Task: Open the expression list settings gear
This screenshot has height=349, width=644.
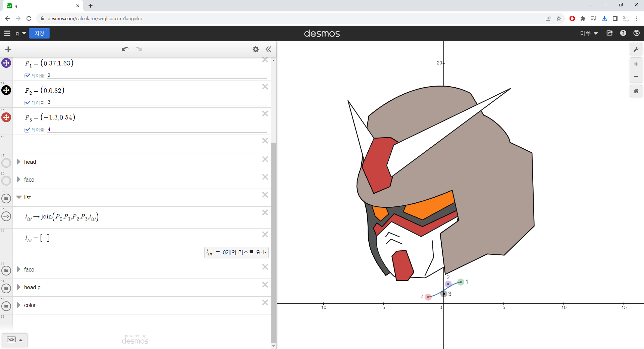Action: click(x=256, y=49)
